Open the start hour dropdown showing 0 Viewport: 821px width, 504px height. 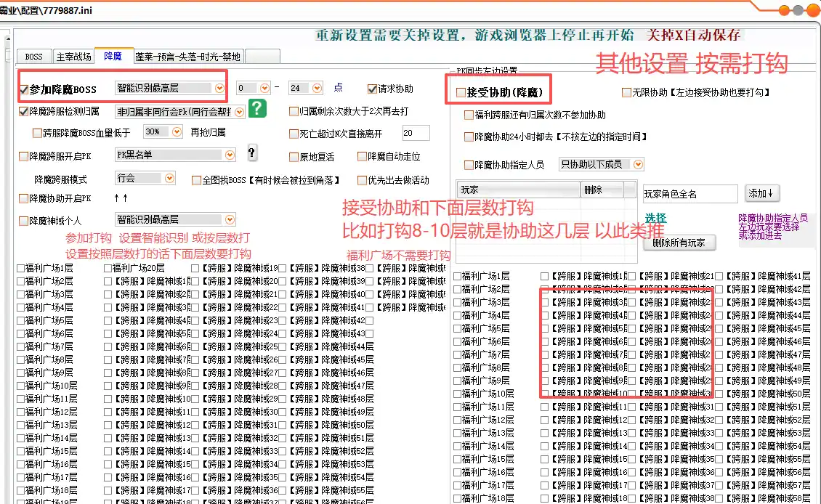[264, 89]
